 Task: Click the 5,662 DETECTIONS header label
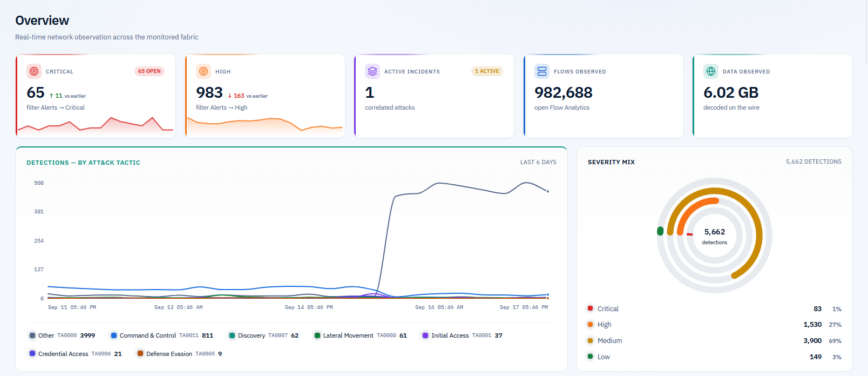(x=813, y=162)
